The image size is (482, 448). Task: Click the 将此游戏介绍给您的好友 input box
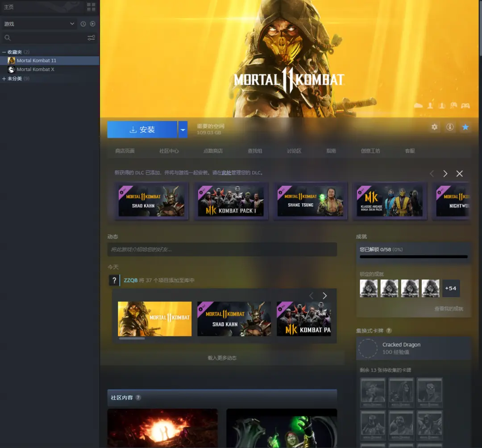coord(222,250)
